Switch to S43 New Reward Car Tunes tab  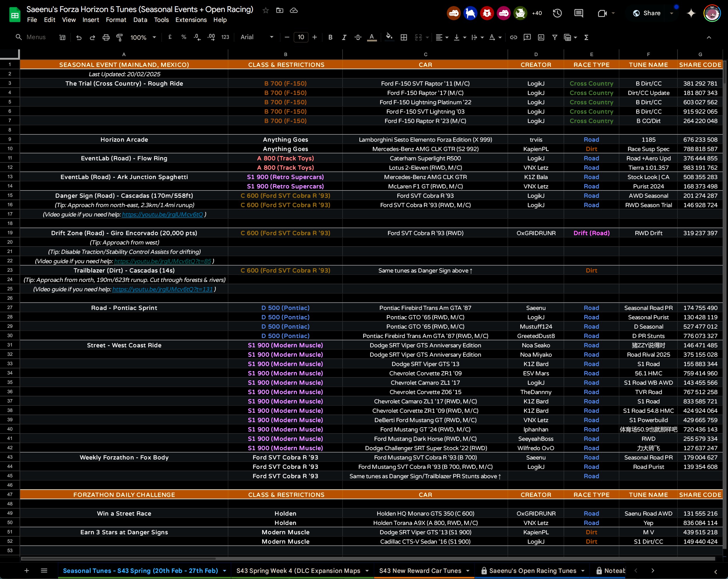pyautogui.click(x=420, y=571)
